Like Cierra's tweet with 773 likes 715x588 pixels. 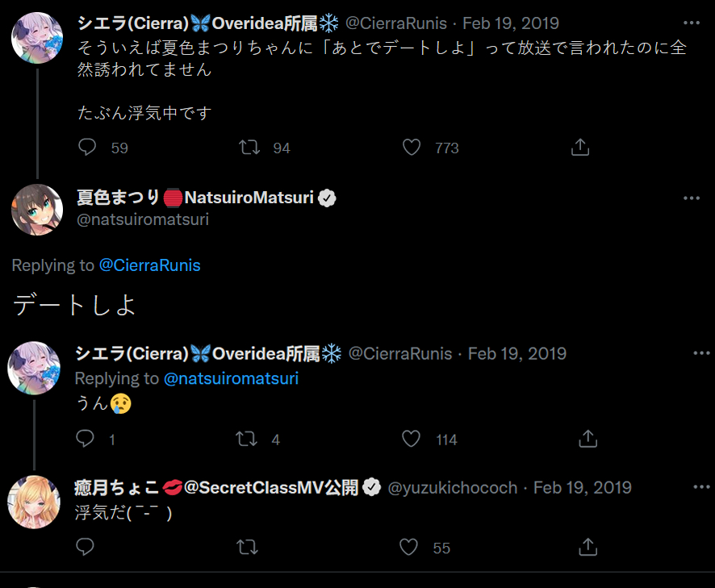click(412, 148)
